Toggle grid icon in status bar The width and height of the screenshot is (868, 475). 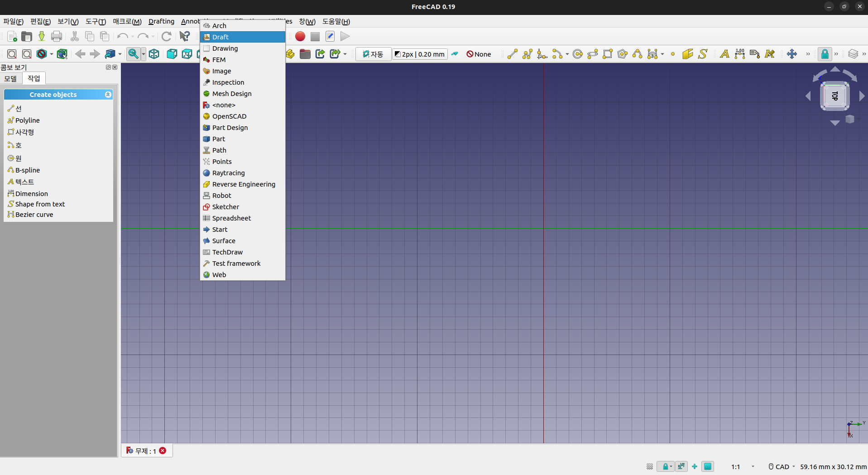650,467
